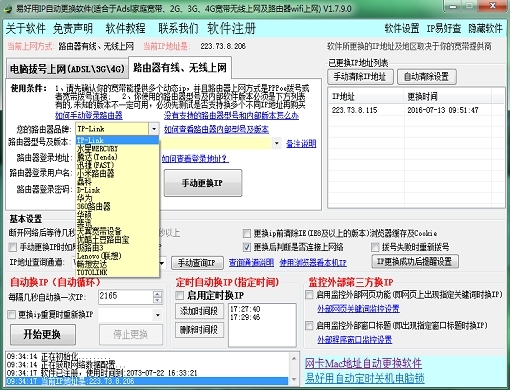Open 软件设置 in the top bar
Viewport: 510px width, 390px height.
[402, 29]
